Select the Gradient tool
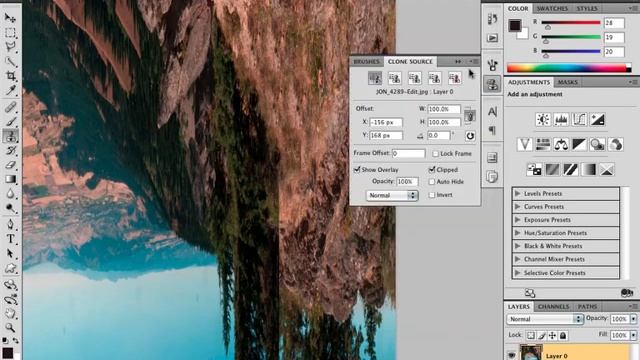This screenshot has height=360, width=640. point(10,179)
